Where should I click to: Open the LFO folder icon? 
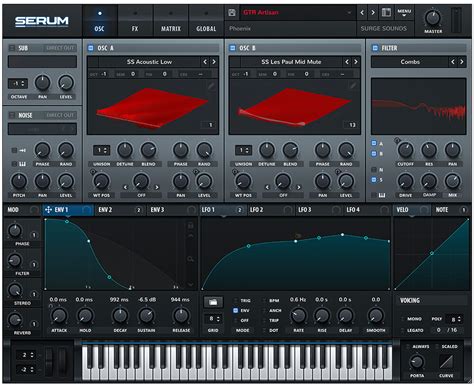point(213,302)
